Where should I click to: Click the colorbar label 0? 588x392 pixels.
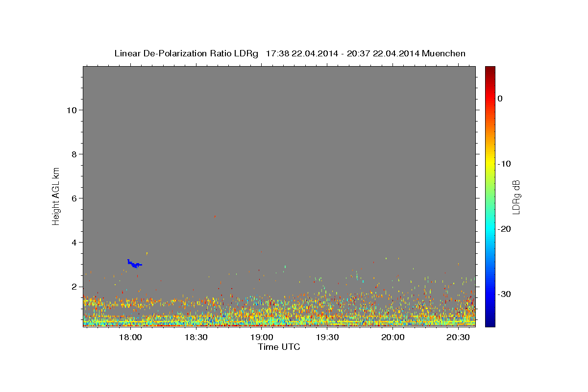[500, 98]
